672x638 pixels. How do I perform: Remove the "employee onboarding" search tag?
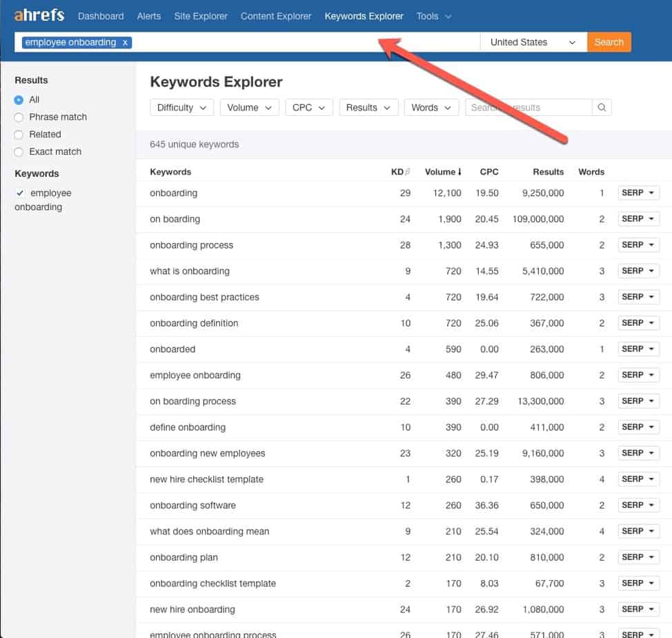coord(125,42)
